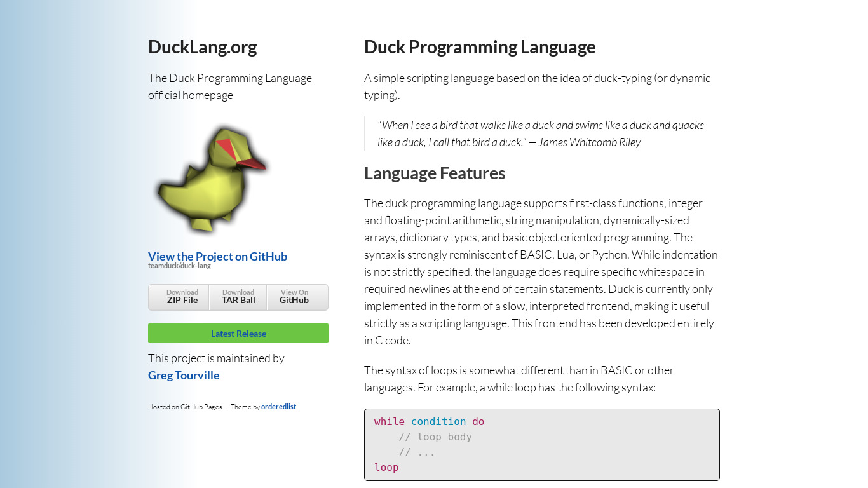This screenshot has height=488, width=868.
Task: Click the 'loop' keyword in code block
Action: pyautogui.click(x=386, y=468)
